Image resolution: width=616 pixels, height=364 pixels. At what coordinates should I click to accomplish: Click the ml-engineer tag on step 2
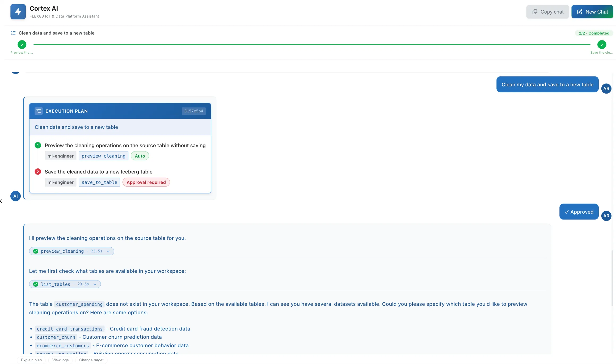[60, 182]
